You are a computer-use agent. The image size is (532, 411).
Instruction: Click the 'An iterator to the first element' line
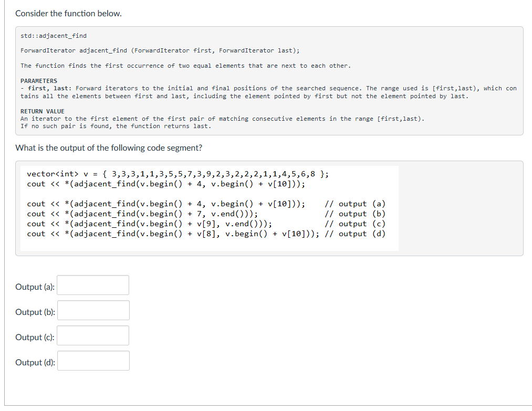click(x=222, y=119)
